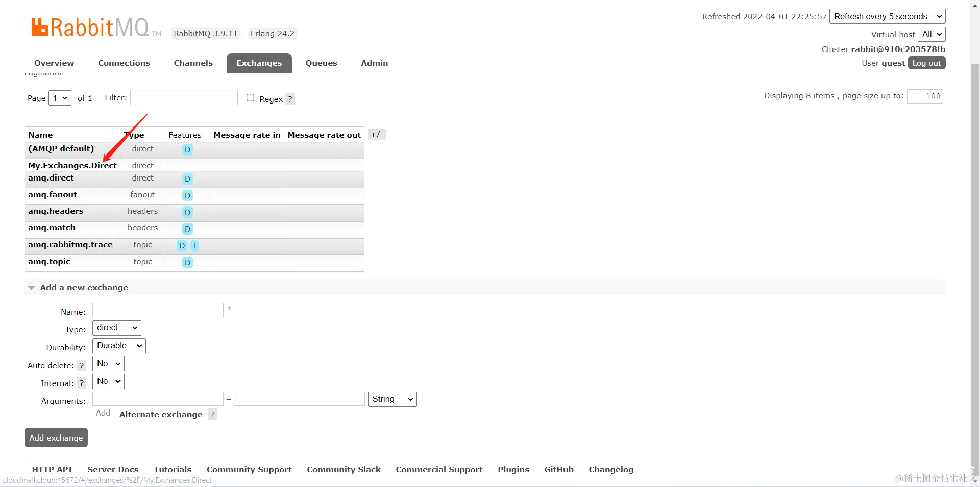Open the amq.fanout exchange link
This screenshot has width=980, height=487.
53,195
